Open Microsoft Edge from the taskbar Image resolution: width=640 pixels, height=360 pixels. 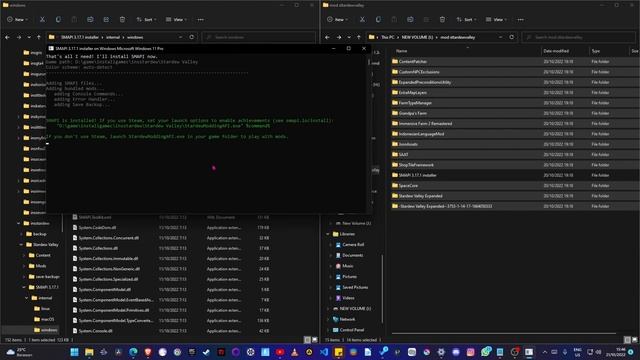coord(133,352)
